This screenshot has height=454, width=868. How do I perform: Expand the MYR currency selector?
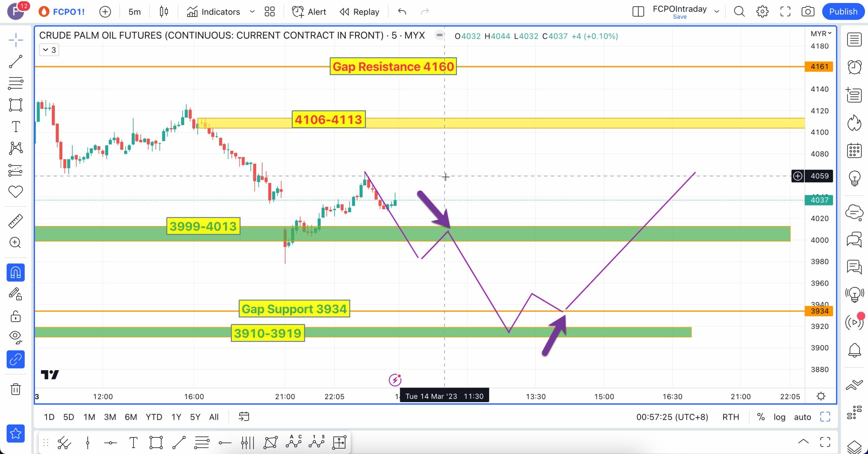(x=821, y=34)
